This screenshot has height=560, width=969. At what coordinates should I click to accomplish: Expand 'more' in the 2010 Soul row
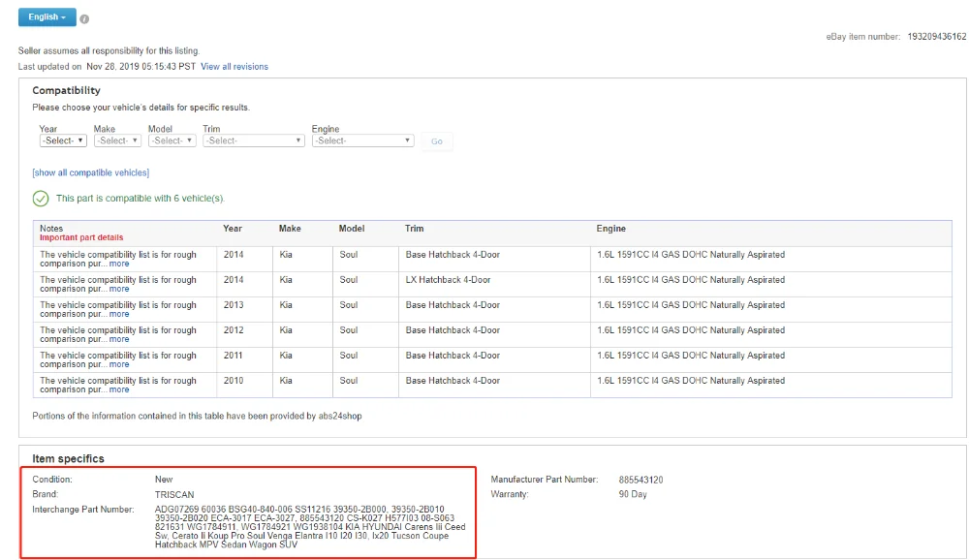pyautogui.click(x=119, y=390)
